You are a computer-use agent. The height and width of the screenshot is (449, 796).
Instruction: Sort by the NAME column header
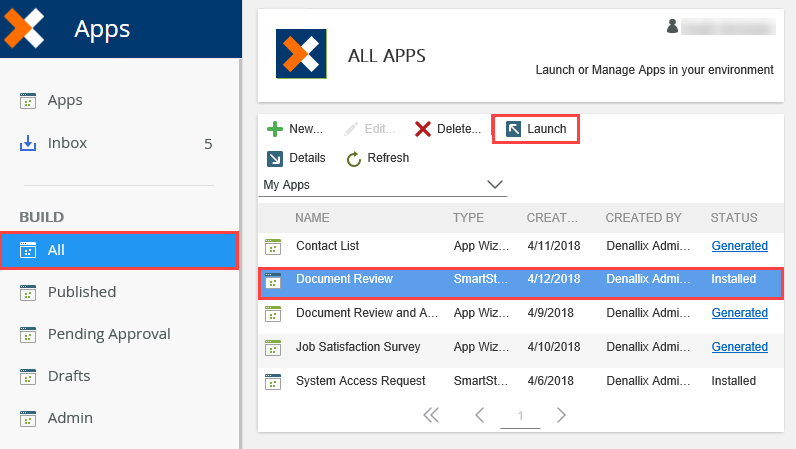312,218
